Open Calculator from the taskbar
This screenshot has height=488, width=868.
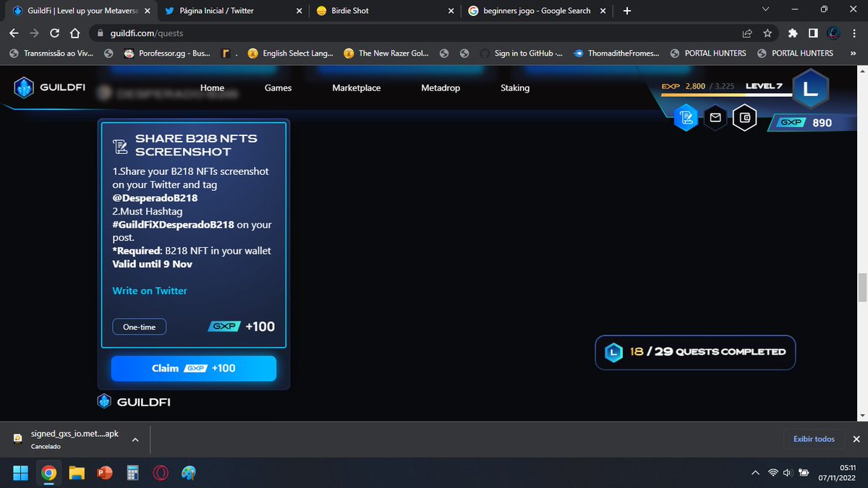(x=132, y=473)
